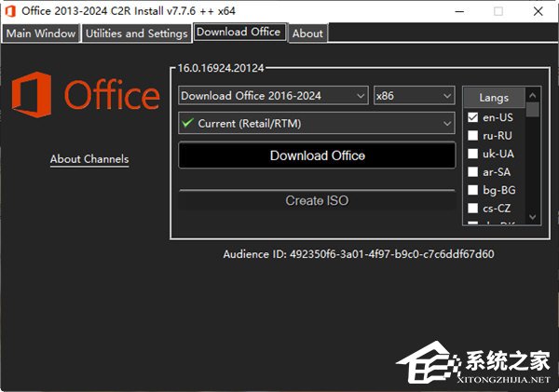Screen dimensions: 559x392
Task: Select the Download Office tab
Action: tap(239, 32)
